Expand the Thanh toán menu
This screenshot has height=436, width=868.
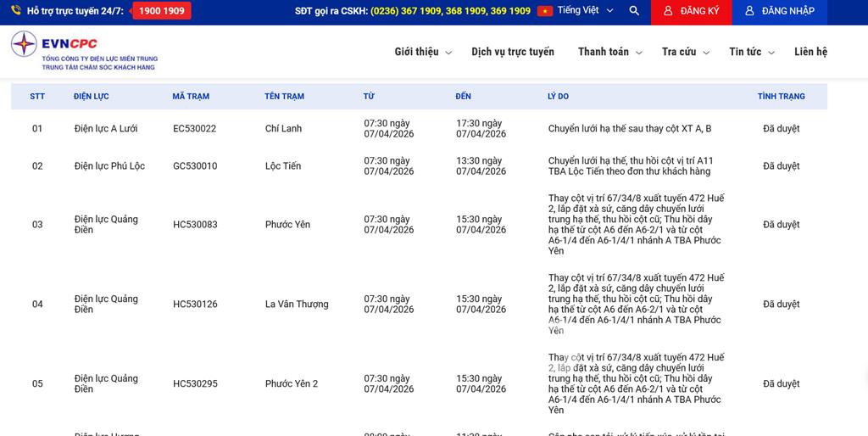click(609, 52)
